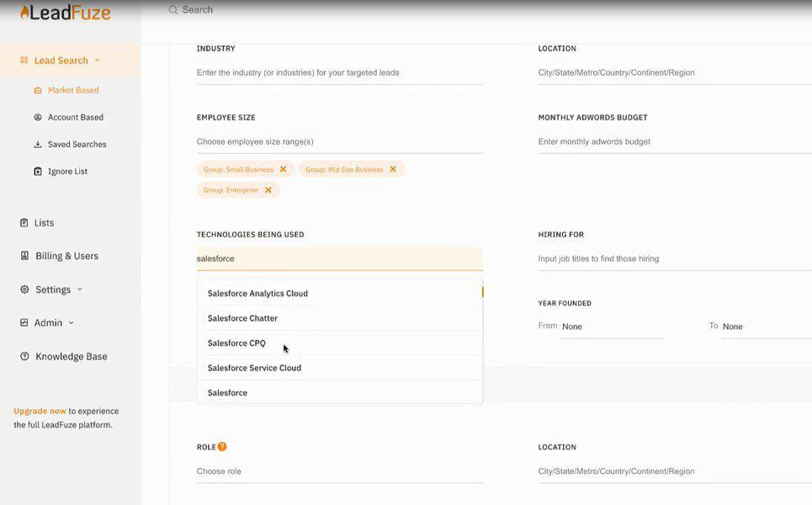
Task: Remove the Group: Enterprise tag
Action: (268, 189)
